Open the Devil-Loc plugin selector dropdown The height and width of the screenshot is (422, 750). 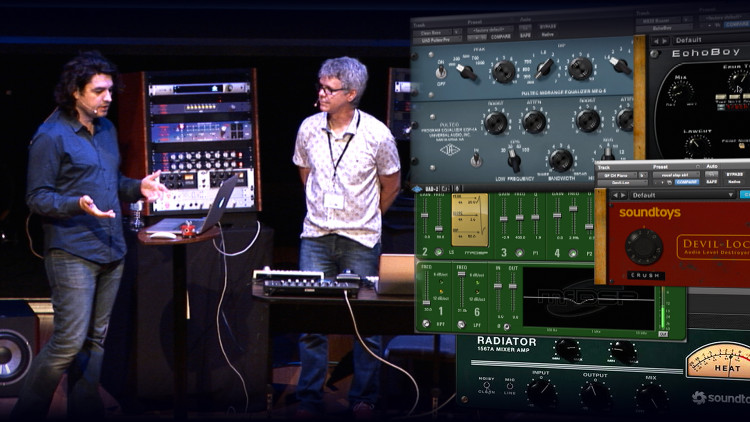pos(622,183)
